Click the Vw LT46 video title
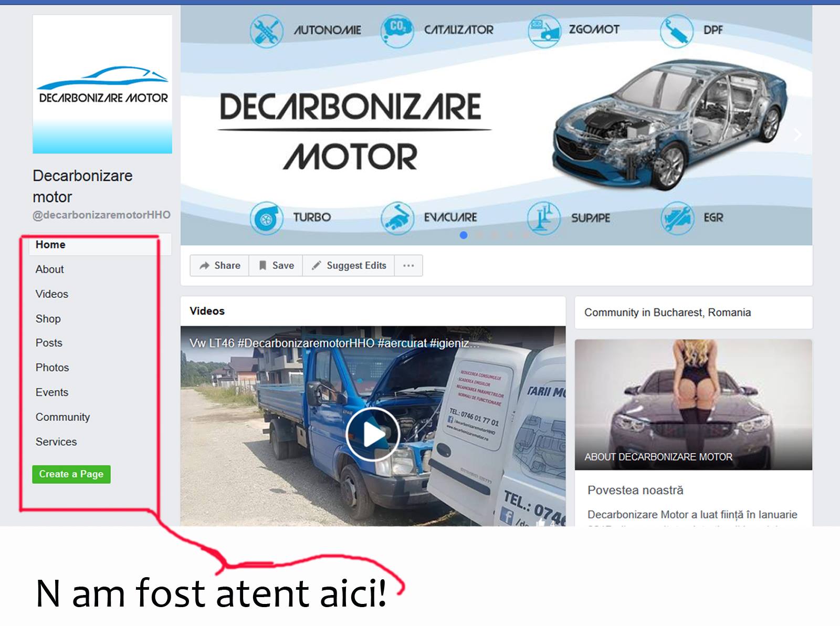Screen dimensions: 840x626 334,343
